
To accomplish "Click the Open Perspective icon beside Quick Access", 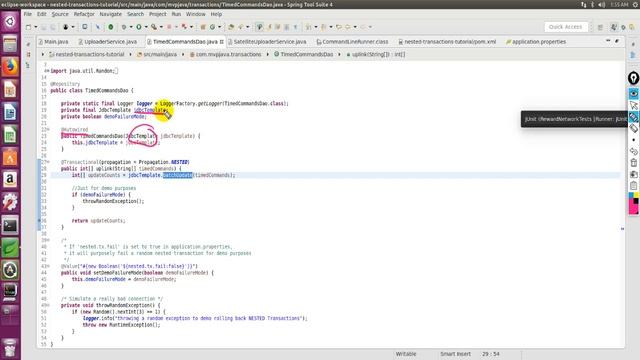I will pos(600,27).
